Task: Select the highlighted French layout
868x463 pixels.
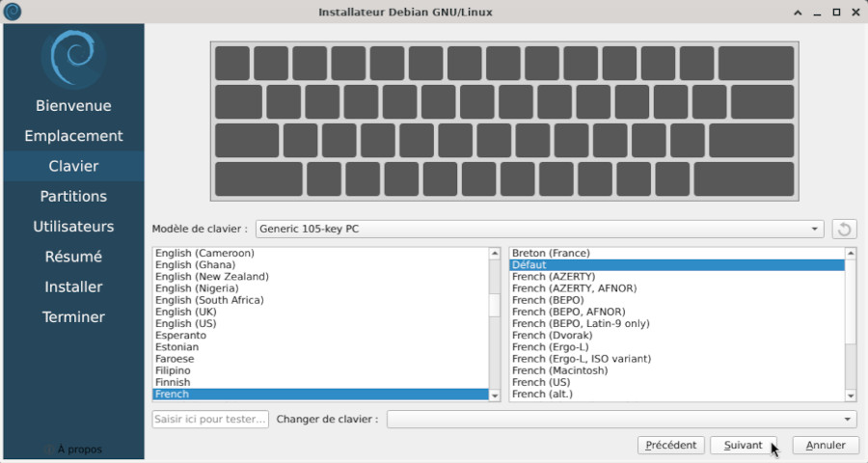Action: pyautogui.click(x=320, y=394)
